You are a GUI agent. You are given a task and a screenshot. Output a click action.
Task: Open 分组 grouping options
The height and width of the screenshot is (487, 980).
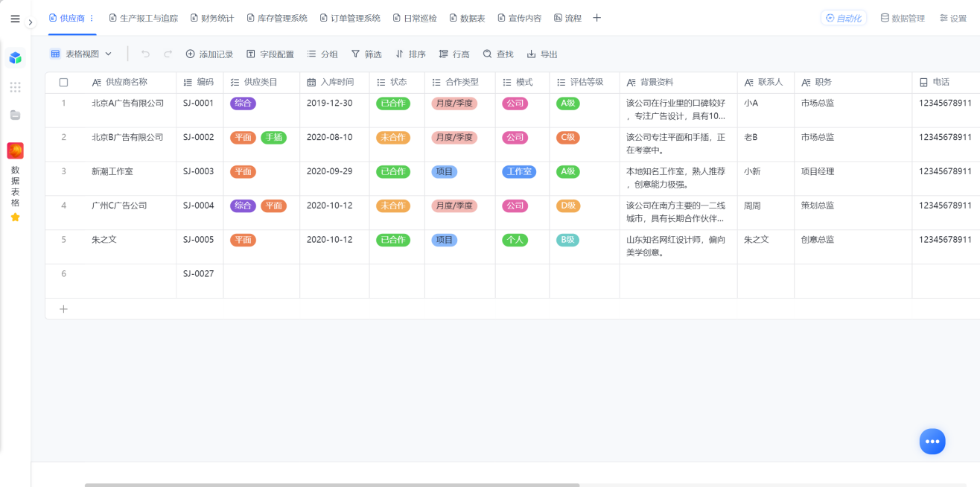click(322, 54)
